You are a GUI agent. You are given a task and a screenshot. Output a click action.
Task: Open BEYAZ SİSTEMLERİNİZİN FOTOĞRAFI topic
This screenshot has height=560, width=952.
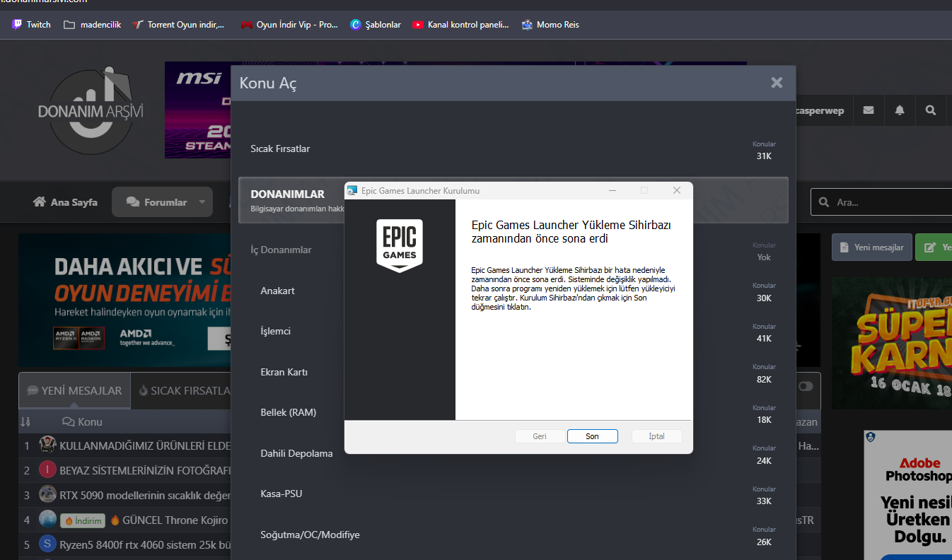146,470
